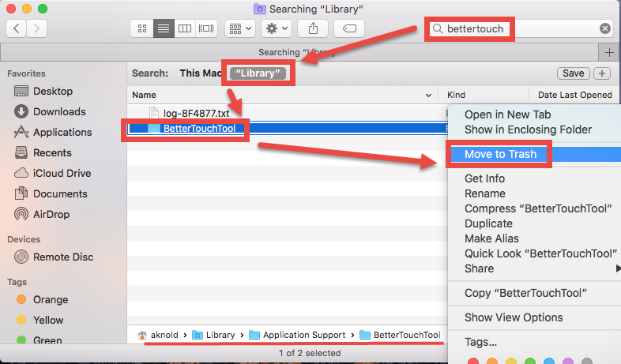
Task: Switch to column view
Action: (x=185, y=28)
